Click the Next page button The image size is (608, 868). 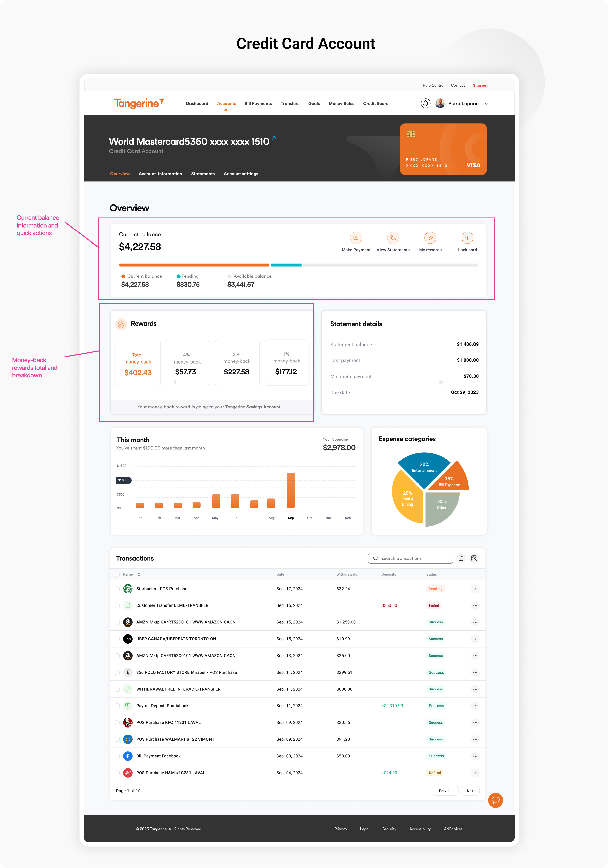point(470,791)
